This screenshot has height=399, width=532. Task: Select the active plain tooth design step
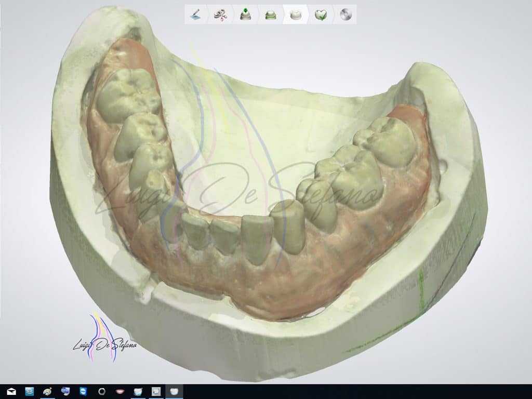tap(295, 15)
